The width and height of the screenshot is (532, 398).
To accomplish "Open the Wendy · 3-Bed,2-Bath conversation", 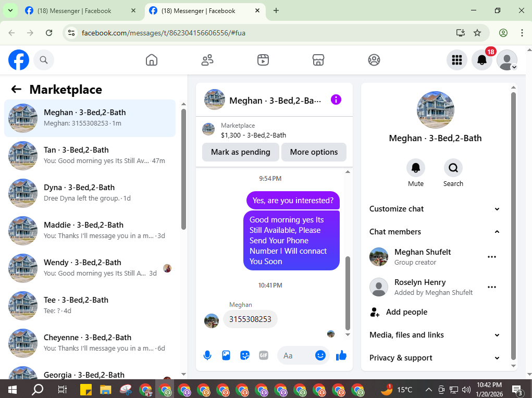I will (x=90, y=268).
